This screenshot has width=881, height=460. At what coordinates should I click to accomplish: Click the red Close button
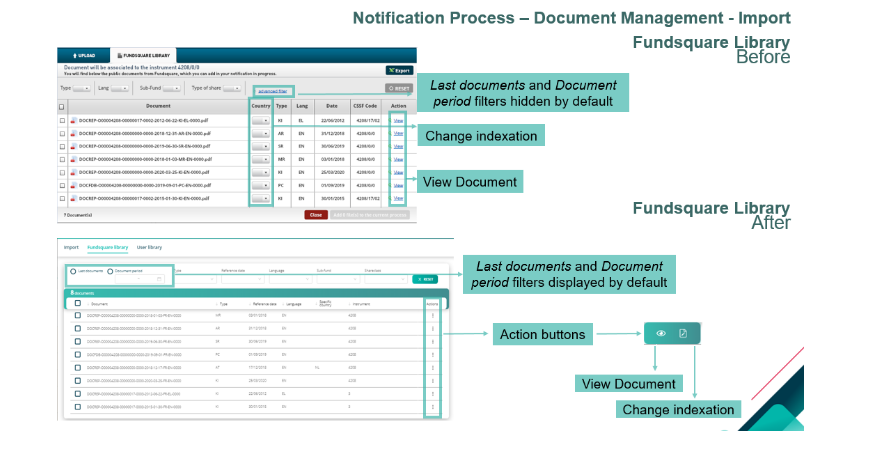point(316,215)
